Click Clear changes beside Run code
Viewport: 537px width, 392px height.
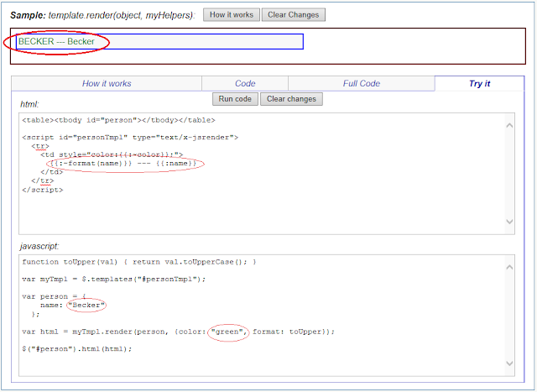(x=291, y=99)
